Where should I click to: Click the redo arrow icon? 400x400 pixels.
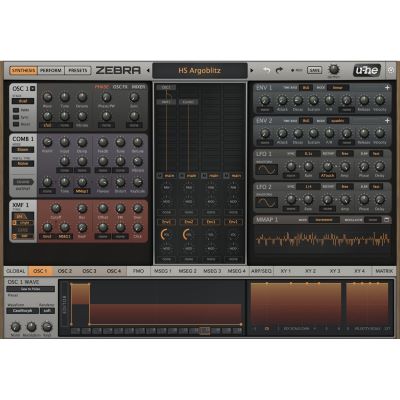279,70
